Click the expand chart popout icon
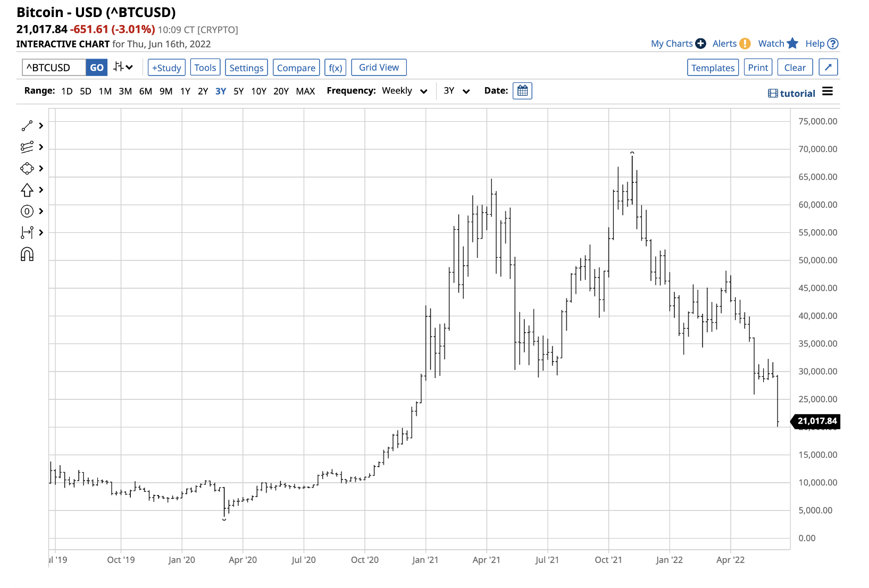 pyautogui.click(x=828, y=68)
